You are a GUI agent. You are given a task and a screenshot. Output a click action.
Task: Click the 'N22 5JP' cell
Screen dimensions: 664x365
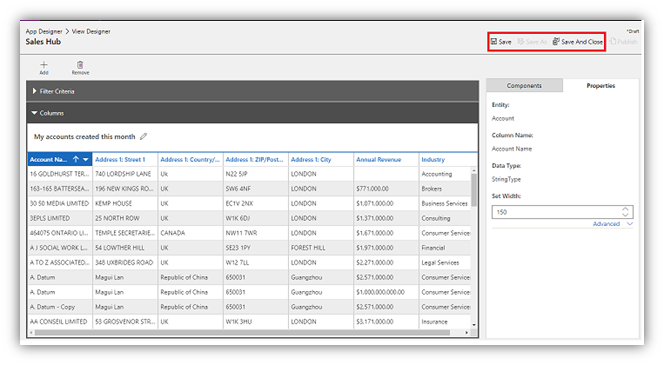255,174
